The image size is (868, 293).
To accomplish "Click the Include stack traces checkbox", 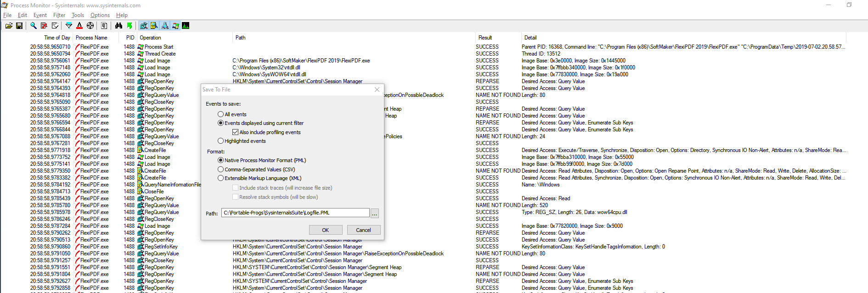I will tap(235, 187).
